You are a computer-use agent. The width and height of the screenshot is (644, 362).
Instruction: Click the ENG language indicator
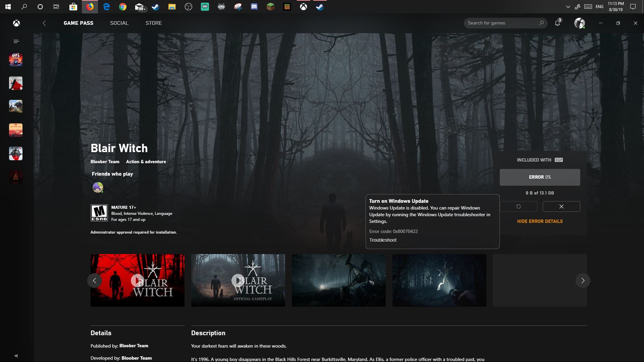600,7
